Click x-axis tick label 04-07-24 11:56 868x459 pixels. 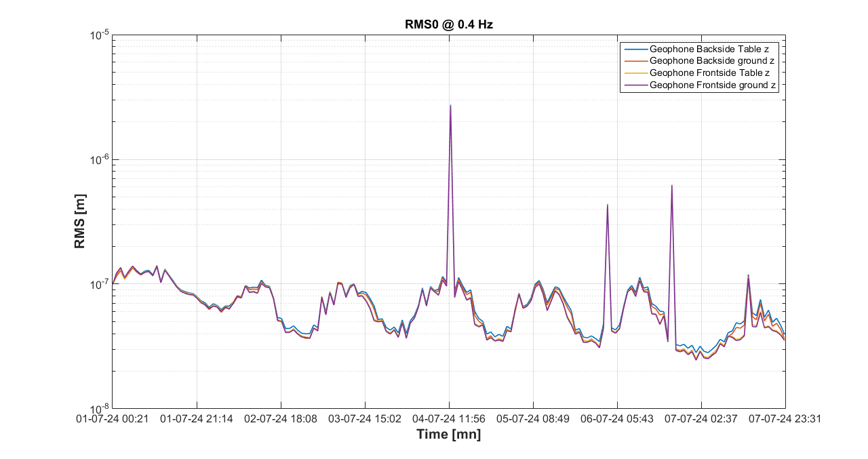pyautogui.click(x=449, y=419)
